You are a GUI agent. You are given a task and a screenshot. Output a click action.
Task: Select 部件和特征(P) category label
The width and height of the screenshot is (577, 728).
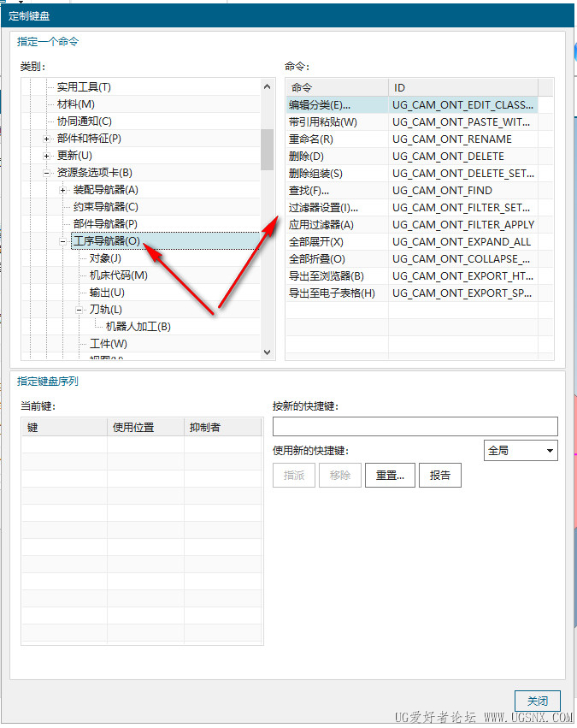[x=89, y=139]
